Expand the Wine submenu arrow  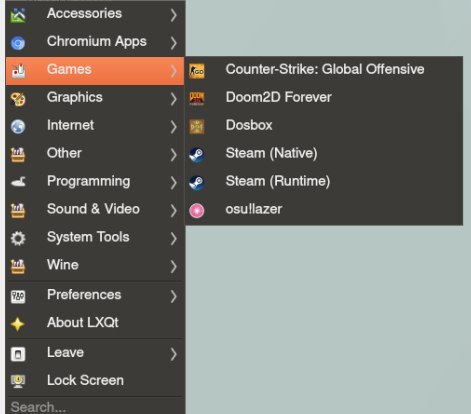tap(173, 267)
